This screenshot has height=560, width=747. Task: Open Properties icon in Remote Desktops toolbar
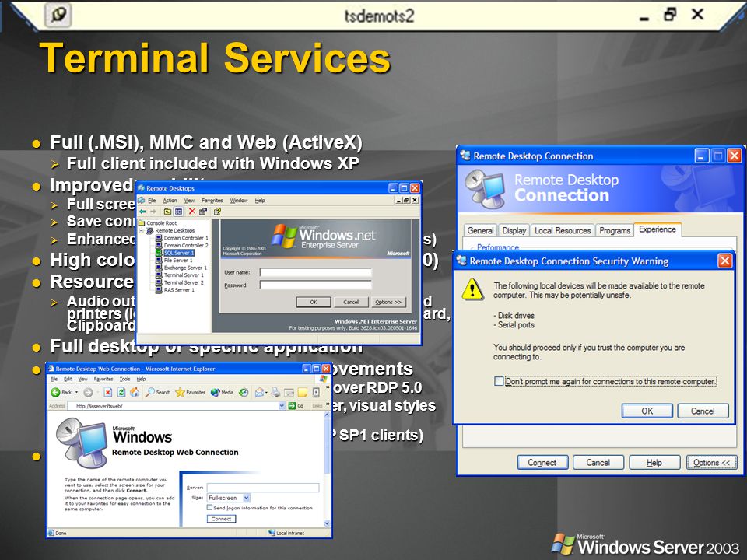(203, 212)
